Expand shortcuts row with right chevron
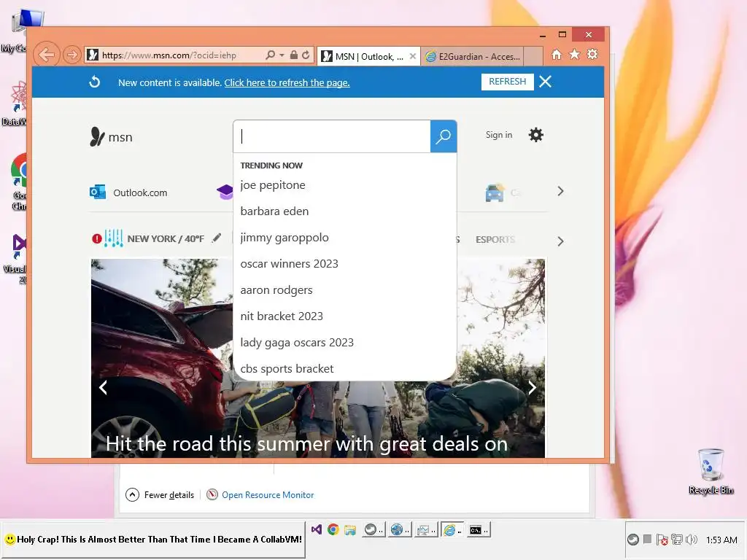Screen dimensions: 747x560 pyautogui.click(x=560, y=192)
